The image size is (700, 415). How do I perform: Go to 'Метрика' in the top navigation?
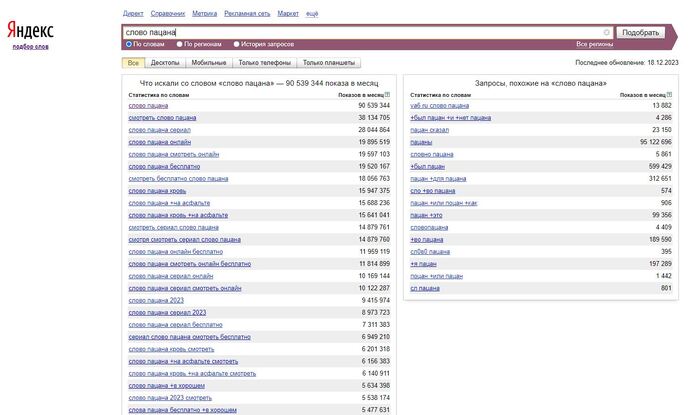(x=204, y=15)
